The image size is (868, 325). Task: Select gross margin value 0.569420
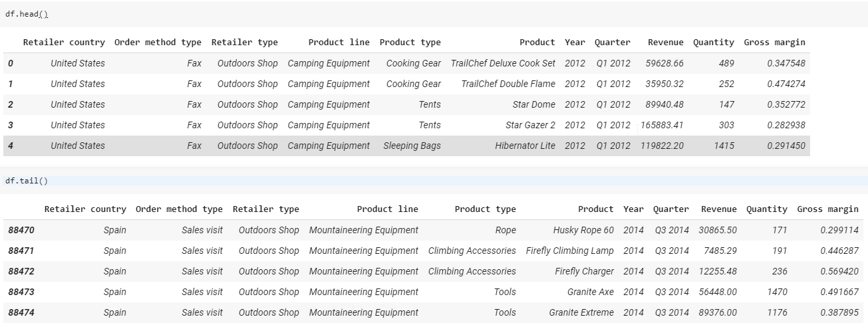838,271
